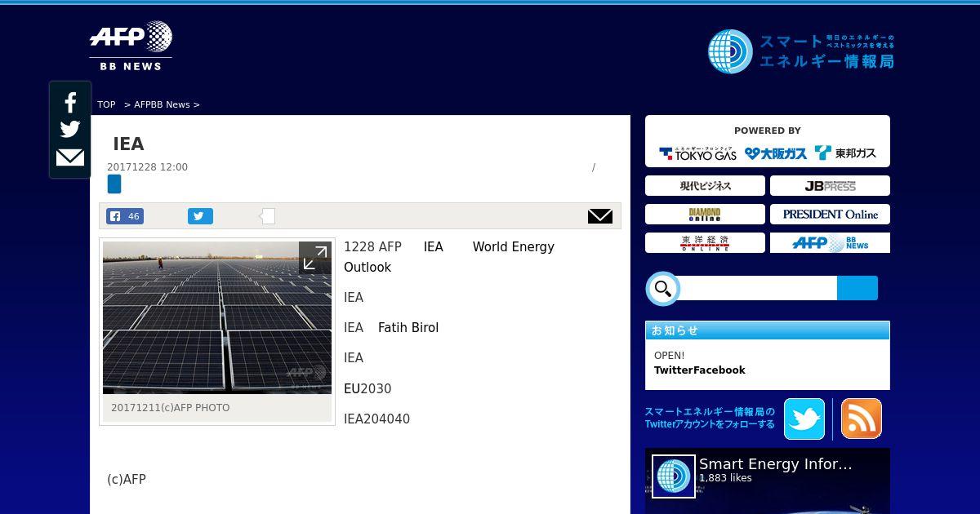980x514 pixels.
Task: Open the AFP BB News partner banner
Action: click(x=830, y=243)
